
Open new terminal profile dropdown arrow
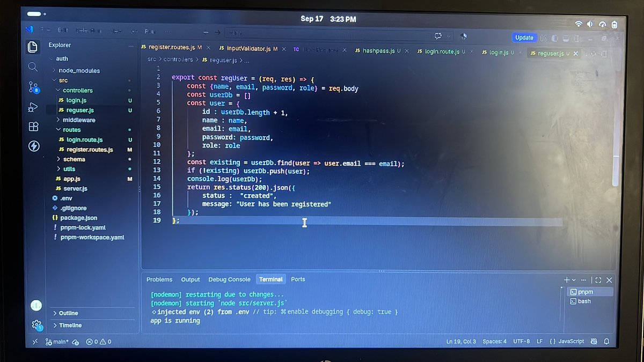[574, 280]
